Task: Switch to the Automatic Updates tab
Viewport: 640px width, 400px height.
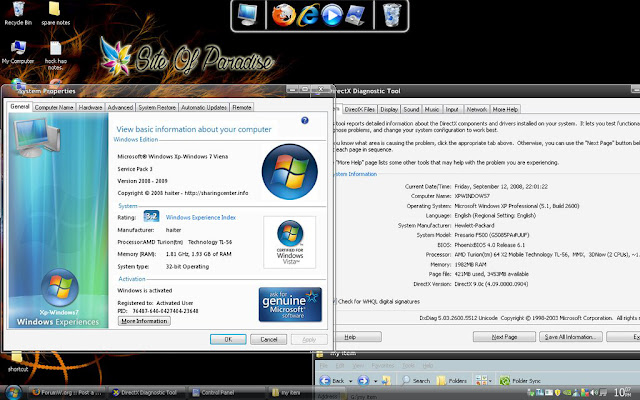Action: tap(204, 107)
